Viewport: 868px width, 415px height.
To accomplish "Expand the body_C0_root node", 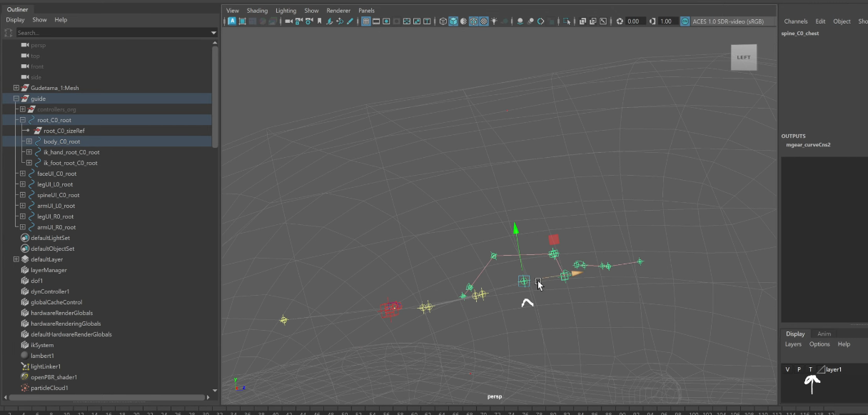I will (29, 141).
